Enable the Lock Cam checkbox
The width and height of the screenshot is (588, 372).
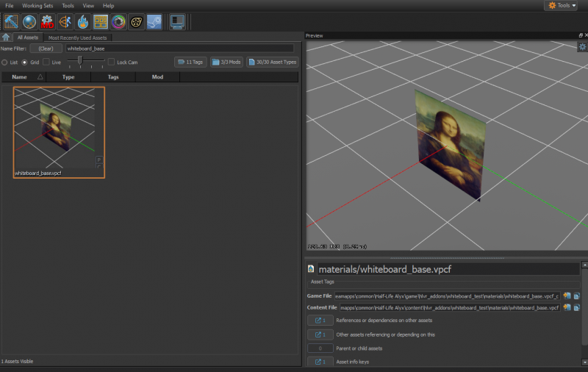click(x=111, y=62)
